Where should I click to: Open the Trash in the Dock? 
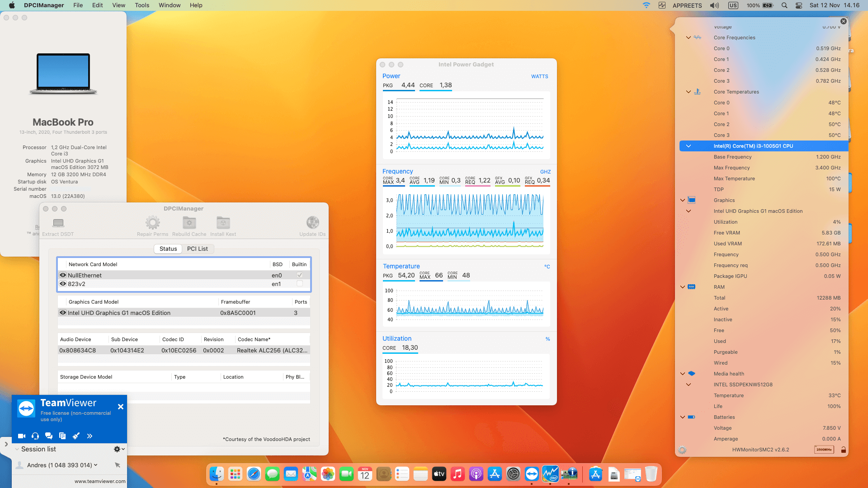[x=651, y=474]
